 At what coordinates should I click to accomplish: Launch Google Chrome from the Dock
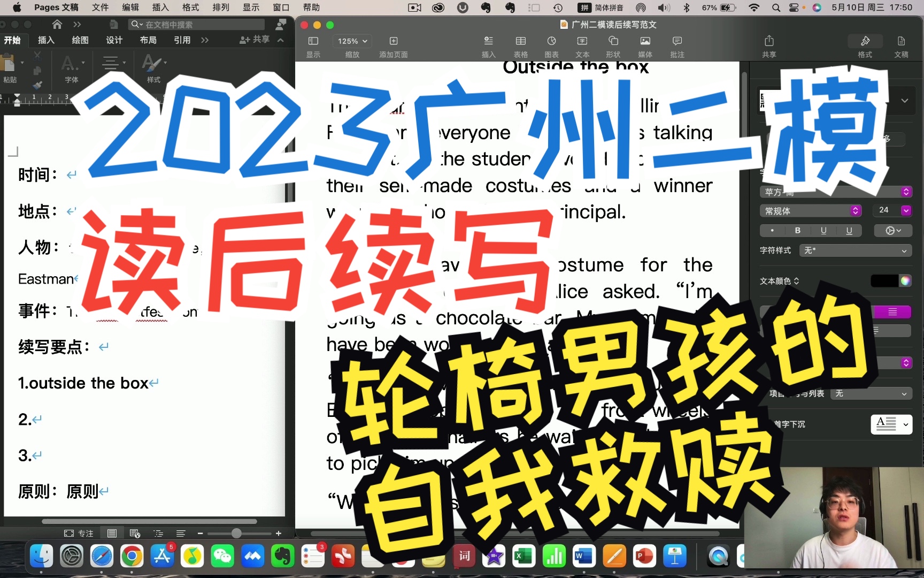pos(132,557)
